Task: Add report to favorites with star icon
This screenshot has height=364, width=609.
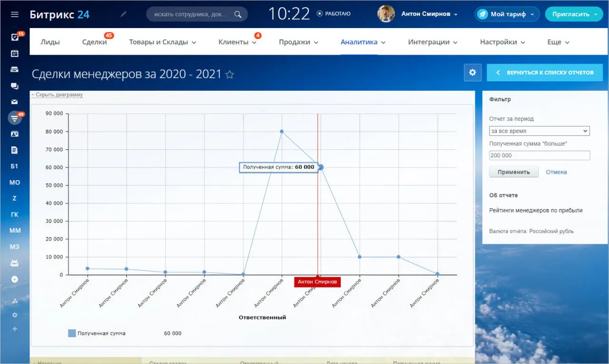Action: tap(230, 75)
